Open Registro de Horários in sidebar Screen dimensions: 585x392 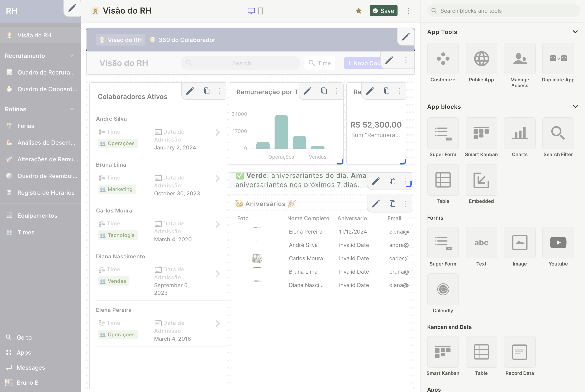coord(40,192)
